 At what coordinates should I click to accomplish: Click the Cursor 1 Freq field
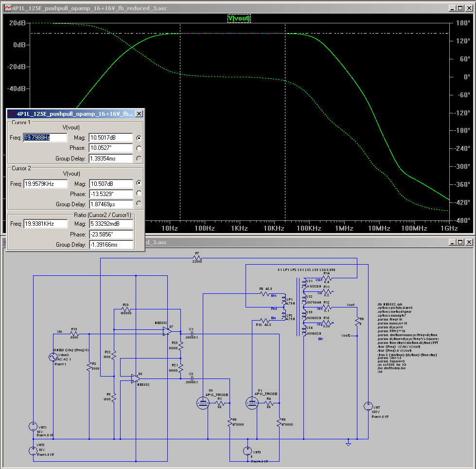coord(45,138)
